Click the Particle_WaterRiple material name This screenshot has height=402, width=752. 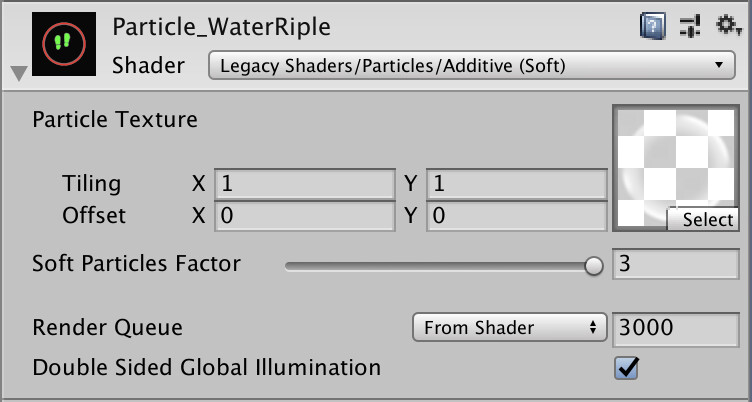(221, 27)
